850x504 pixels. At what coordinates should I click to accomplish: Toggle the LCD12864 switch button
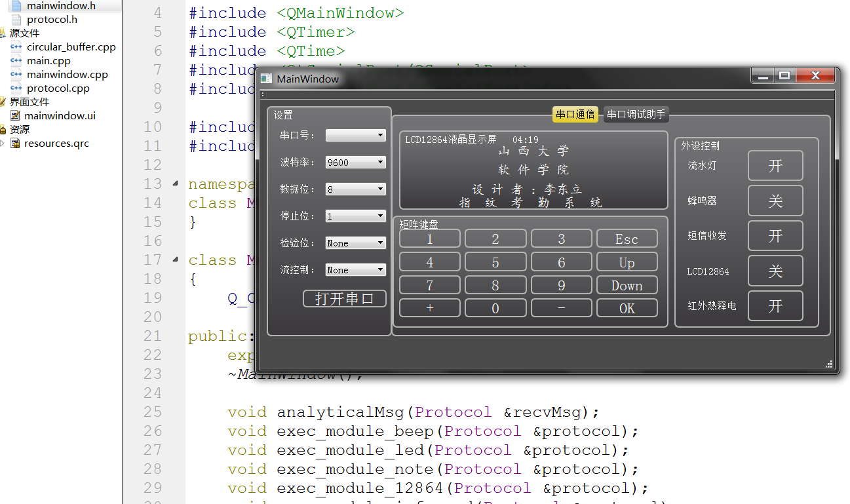pyautogui.click(x=775, y=271)
